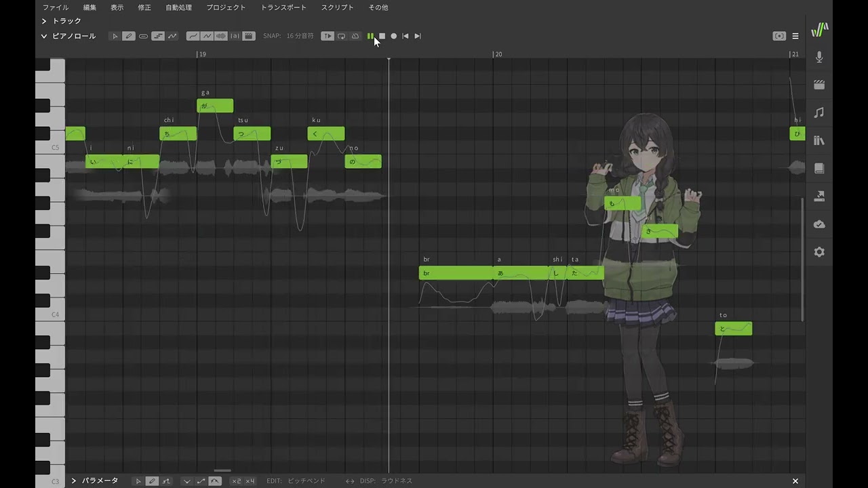Click the EDIT ピッチベンド parameter selector
This screenshot has height=488, width=868.
pyautogui.click(x=306, y=481)
